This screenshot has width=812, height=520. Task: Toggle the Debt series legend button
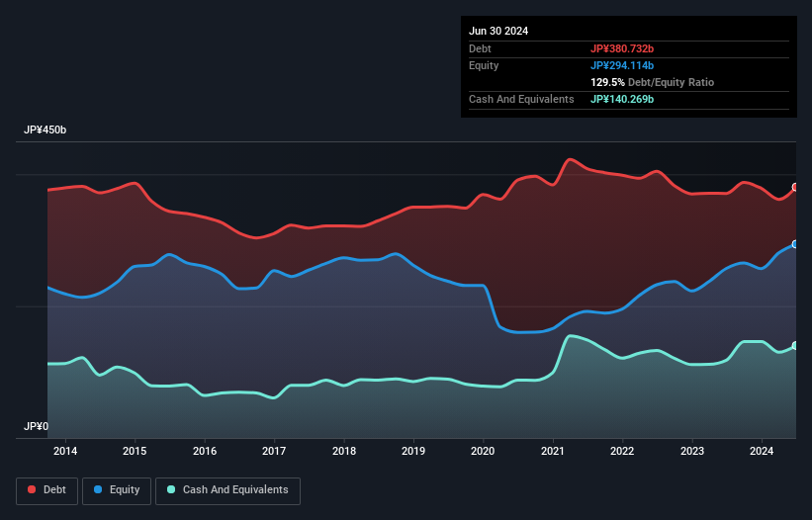point(47,490)
